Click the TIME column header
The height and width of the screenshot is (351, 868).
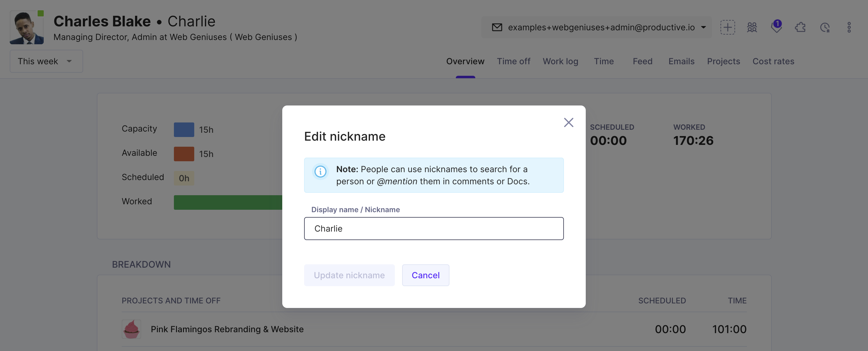(x=737, y=300)
